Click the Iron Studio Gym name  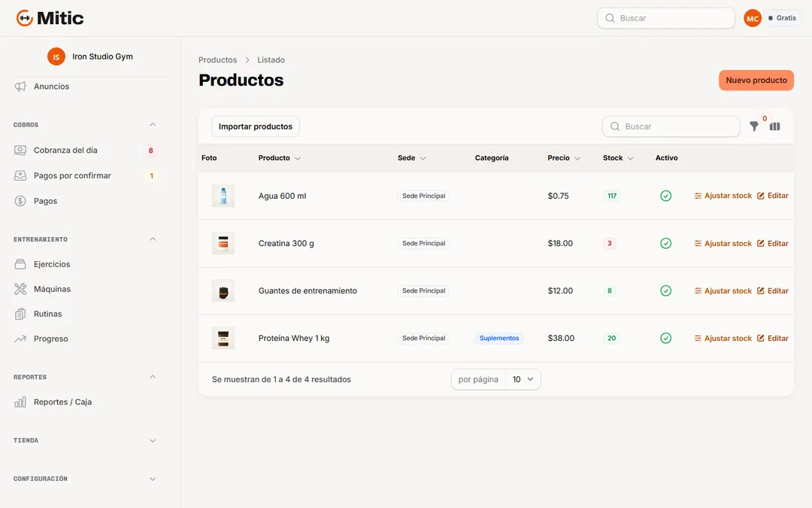click(x=102, y=56)
